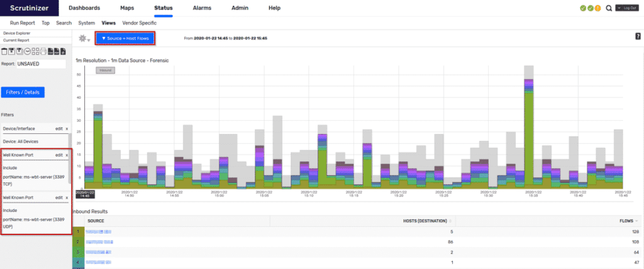The image size is (644, 269).
Task: Export the report with the CSV icon
Action: [x=50, y=52]
